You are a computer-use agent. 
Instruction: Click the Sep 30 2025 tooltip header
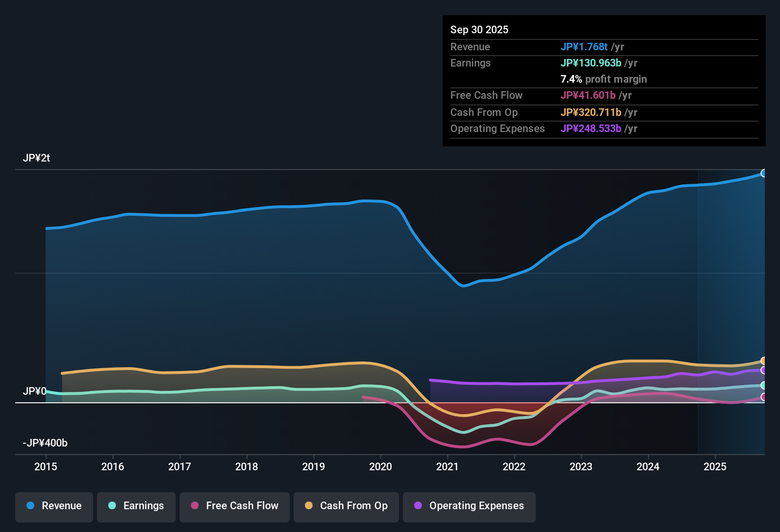click(479, 29)
